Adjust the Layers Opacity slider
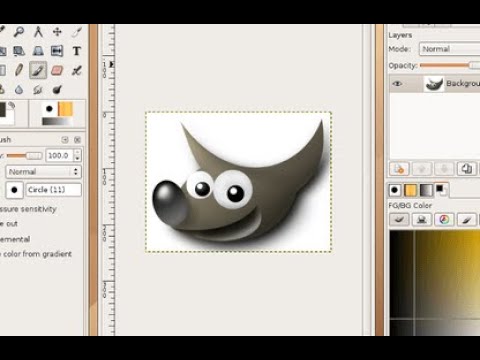Viewport: 480px width, 360px height. click(x=450, y=66)
